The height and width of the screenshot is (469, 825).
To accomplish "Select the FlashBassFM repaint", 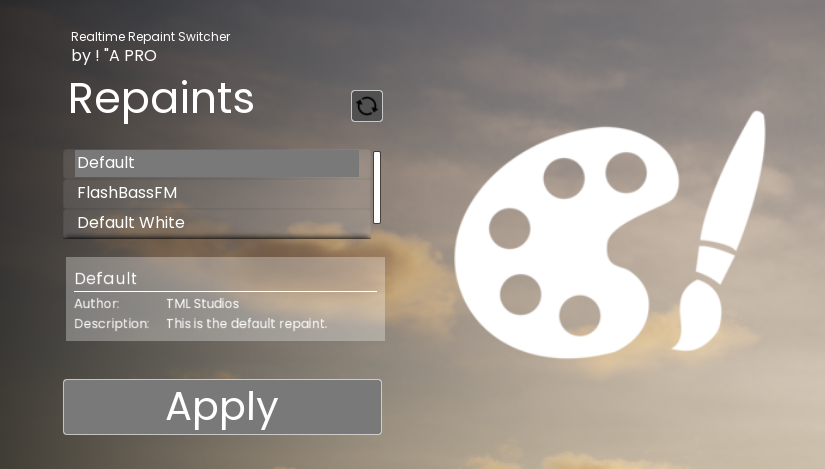I will tap(217, 193).
